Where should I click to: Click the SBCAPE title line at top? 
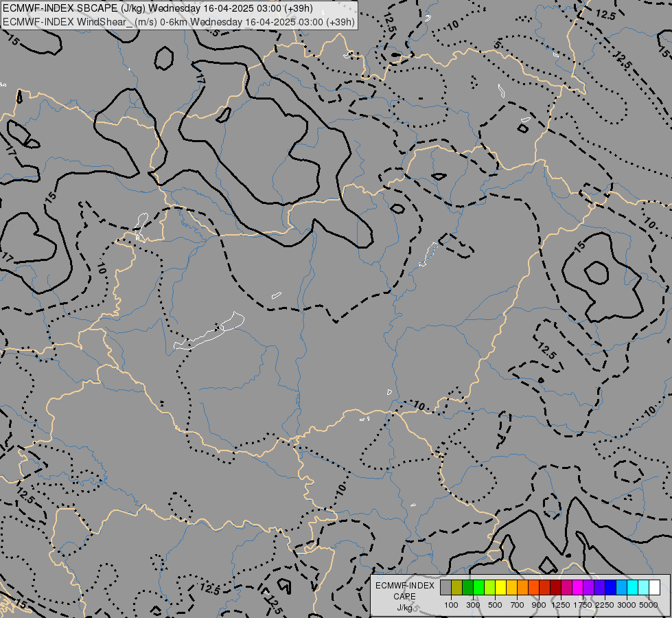click(x=158, y=8)
